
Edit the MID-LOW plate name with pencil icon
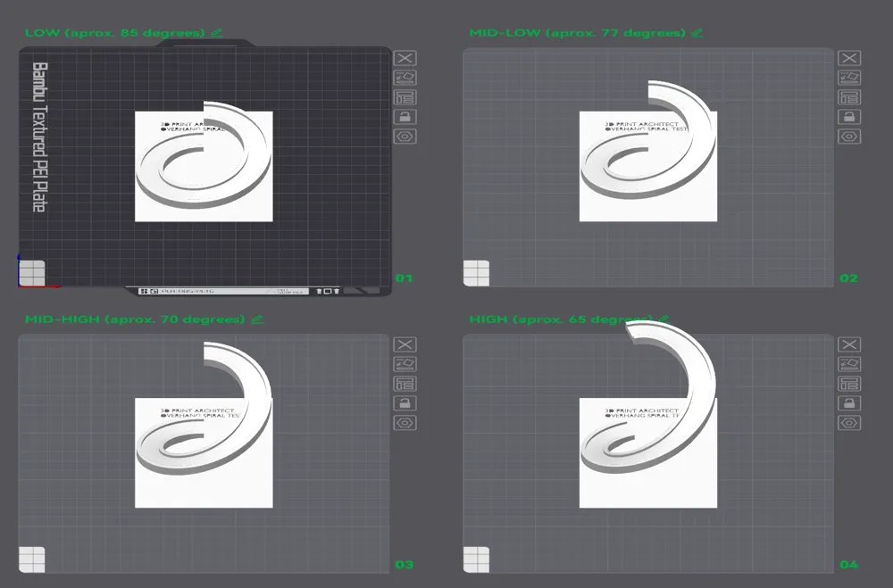click(697, 32)
